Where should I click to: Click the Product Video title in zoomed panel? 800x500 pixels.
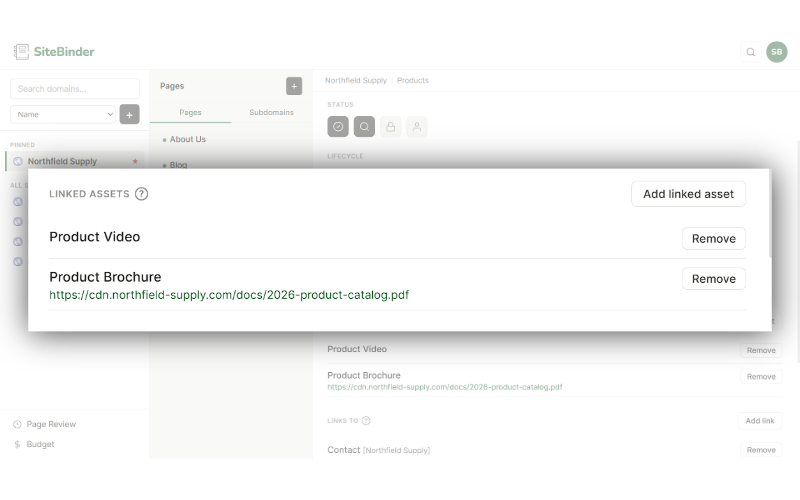tap(94, 237)
